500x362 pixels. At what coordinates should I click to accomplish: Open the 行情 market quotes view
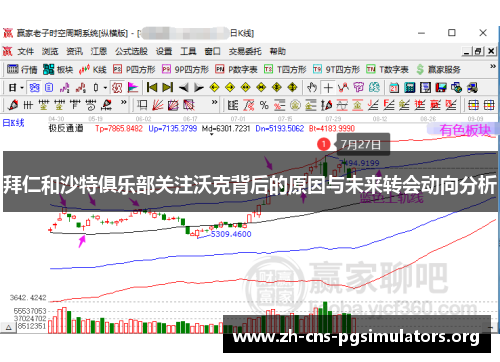pyautogui.click(x=22, y=69)
